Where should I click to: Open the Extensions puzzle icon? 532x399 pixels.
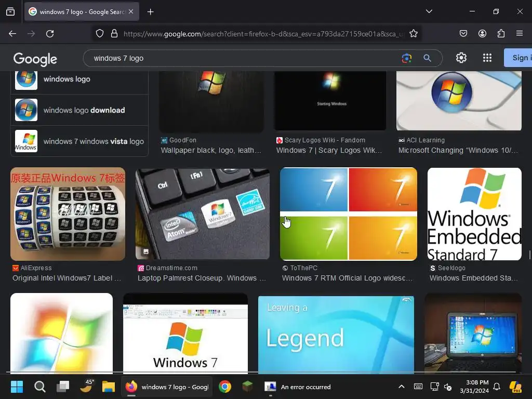pyautogui.click(x=501, y=33)
